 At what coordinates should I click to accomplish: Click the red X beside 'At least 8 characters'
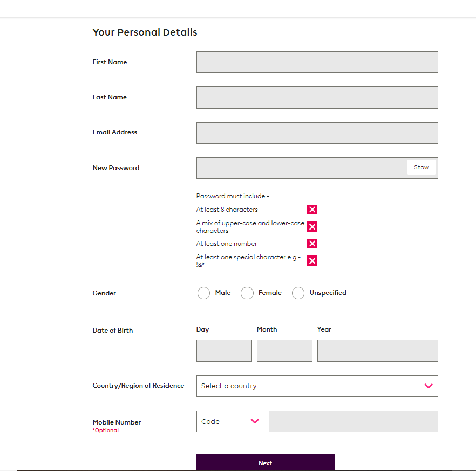click(312, 210)
